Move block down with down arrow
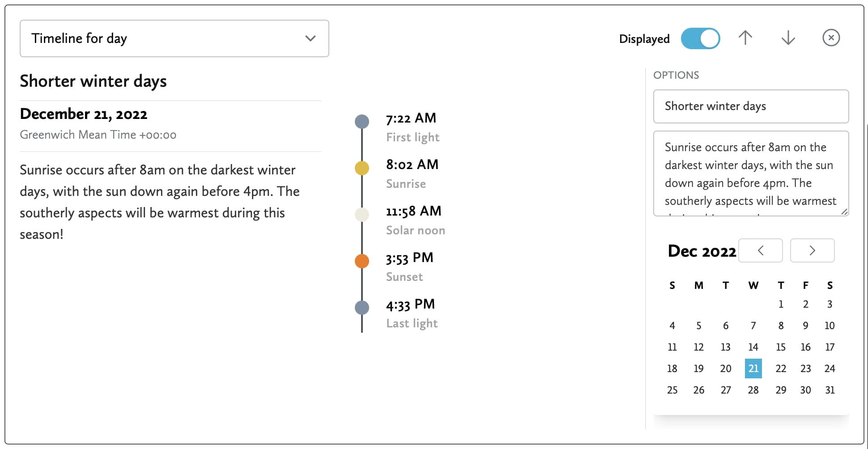Viewport: 868px width, 449px height. pyautogui.click(x=788, y=38)
